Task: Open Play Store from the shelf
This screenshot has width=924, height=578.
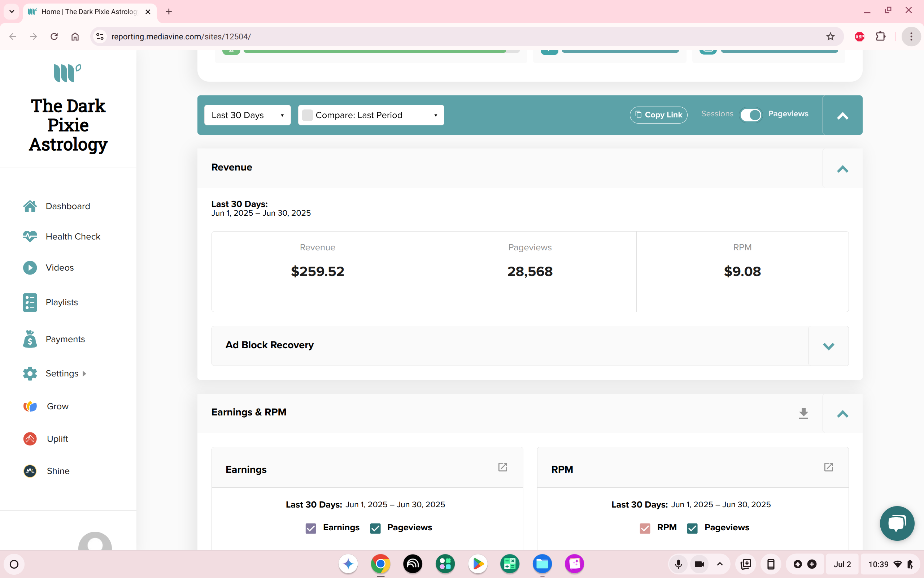Action: point(477,564)
